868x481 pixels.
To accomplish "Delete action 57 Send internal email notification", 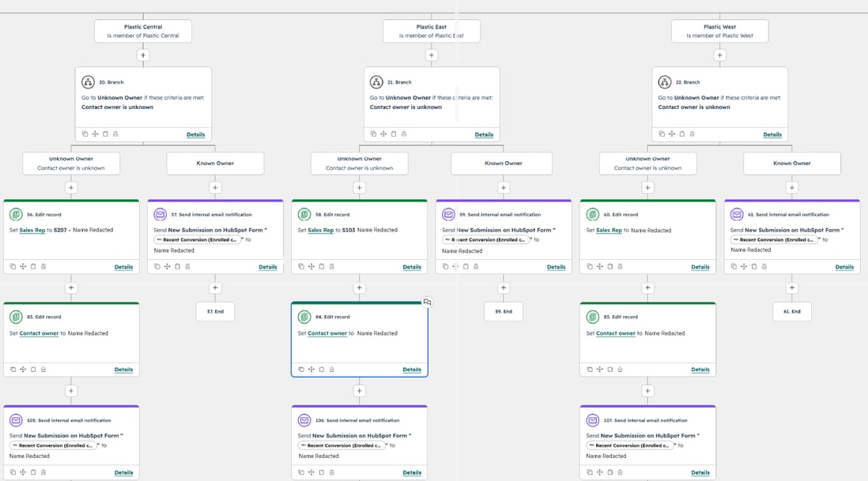I will pyautogui.click(x=187, y=266).
